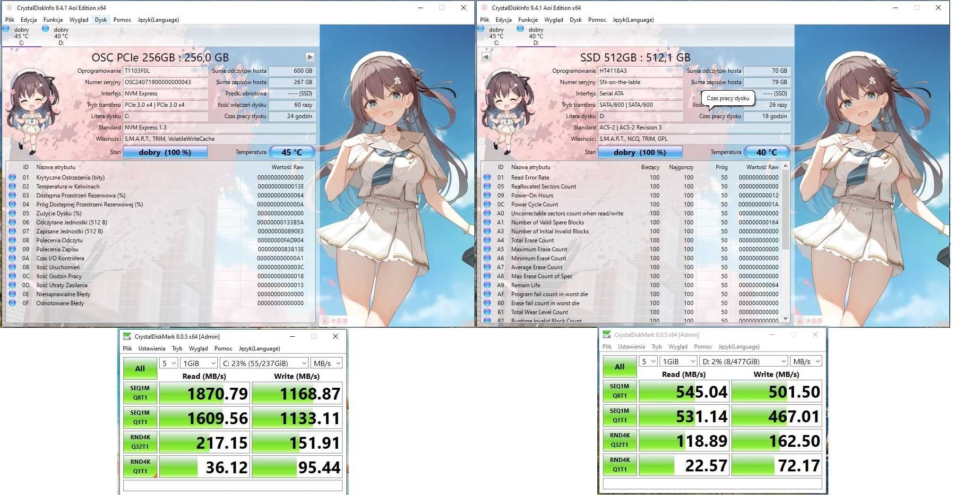Run SEQ1M Q8T1 test in left CrystalDiskMark
Viewport: 980px width, 495px height.
click(x=140, y=393)
